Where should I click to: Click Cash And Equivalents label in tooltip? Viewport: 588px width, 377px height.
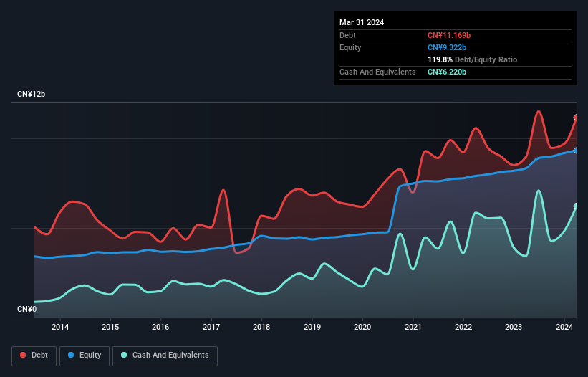tap(377, 72)
